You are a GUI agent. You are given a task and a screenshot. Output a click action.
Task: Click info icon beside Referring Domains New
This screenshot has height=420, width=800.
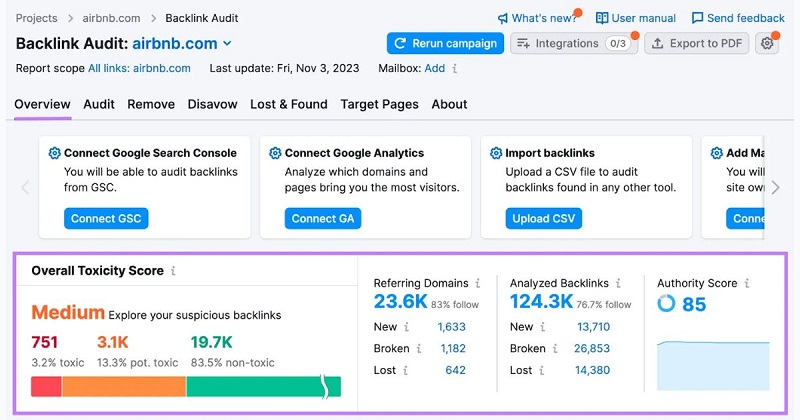tap(407, 327)
